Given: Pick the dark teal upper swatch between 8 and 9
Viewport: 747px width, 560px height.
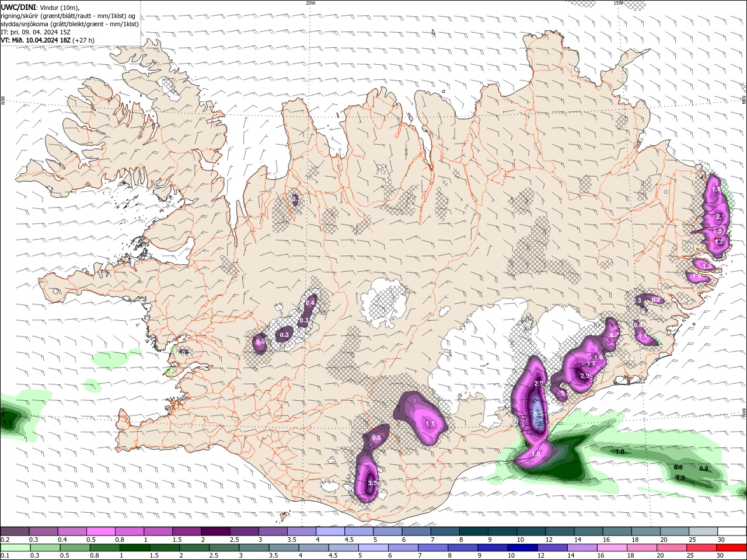Looking at the screenshot, I should (473, 531).
